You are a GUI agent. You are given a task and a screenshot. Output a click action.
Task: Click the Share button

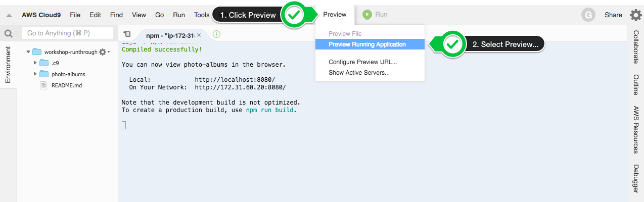[x=613, y=15]
